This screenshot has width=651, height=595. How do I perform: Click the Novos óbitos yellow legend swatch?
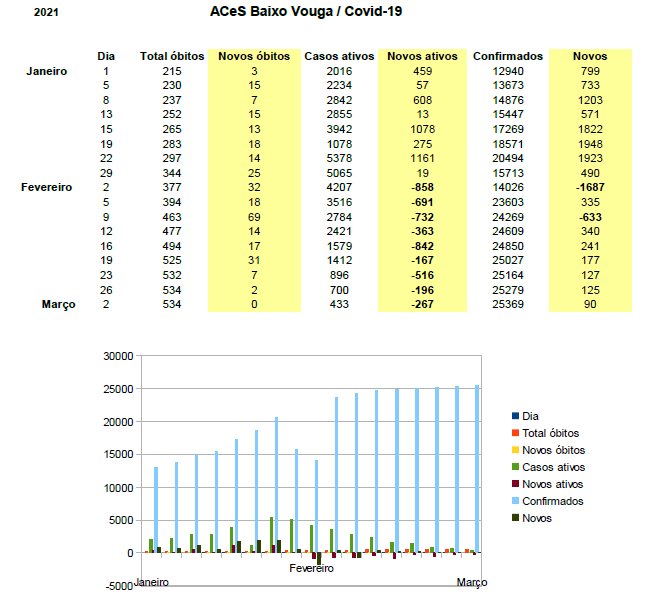515,450
